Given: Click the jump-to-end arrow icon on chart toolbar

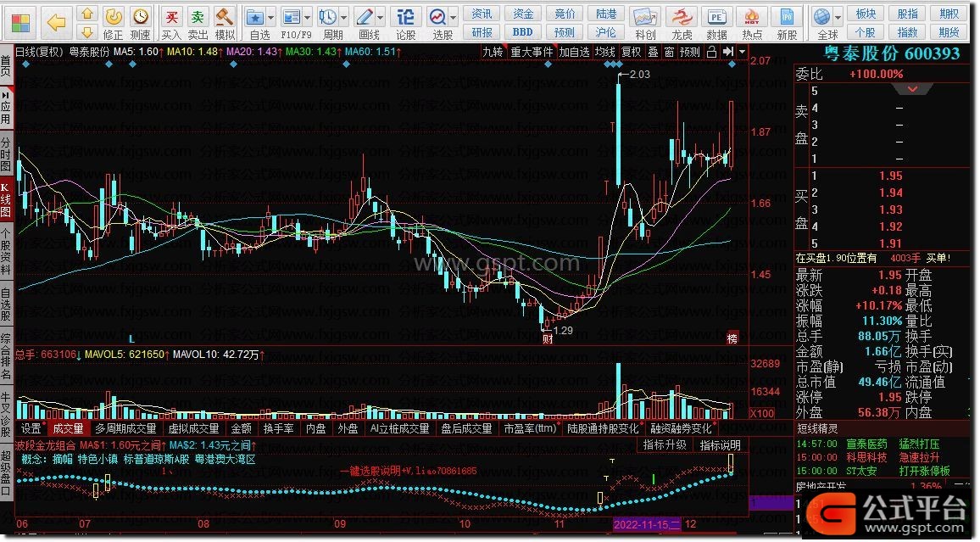Looking at the screenshot, I should point(727,52).
